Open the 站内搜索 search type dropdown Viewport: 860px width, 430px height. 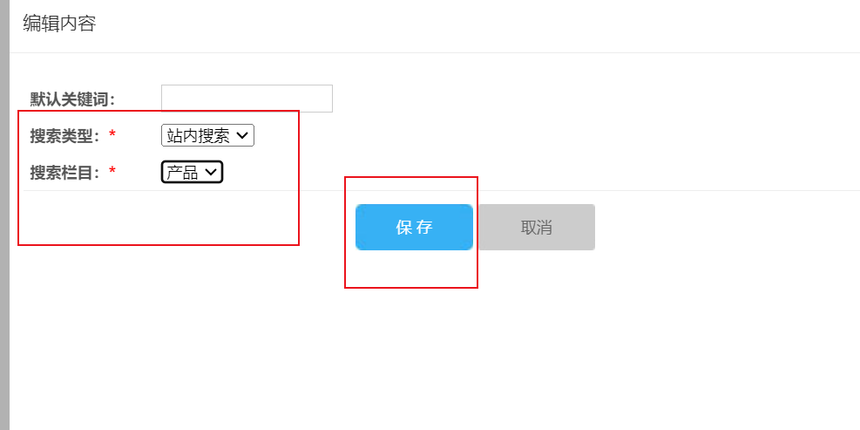tap(207, 135)
